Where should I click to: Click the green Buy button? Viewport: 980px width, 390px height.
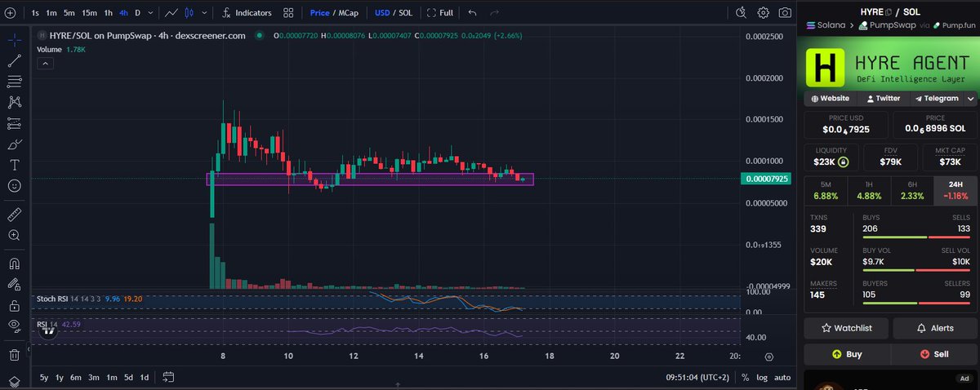tap(847, 355)
